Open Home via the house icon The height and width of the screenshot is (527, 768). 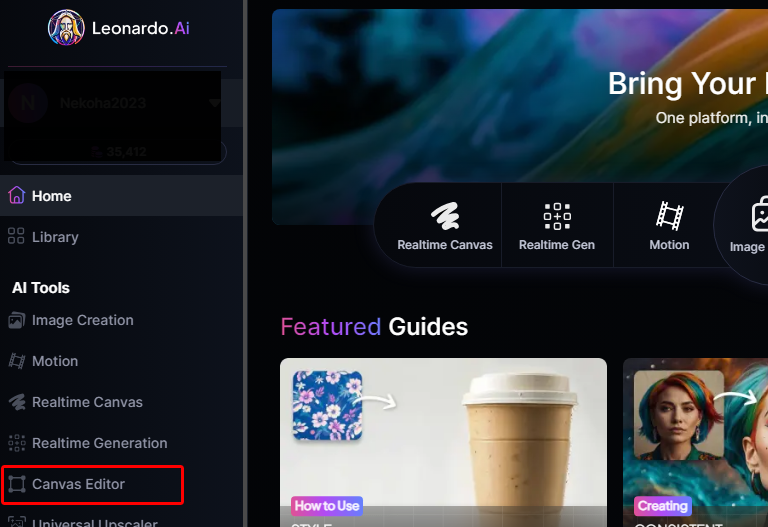pyautogui.click(x=17, y=195)
